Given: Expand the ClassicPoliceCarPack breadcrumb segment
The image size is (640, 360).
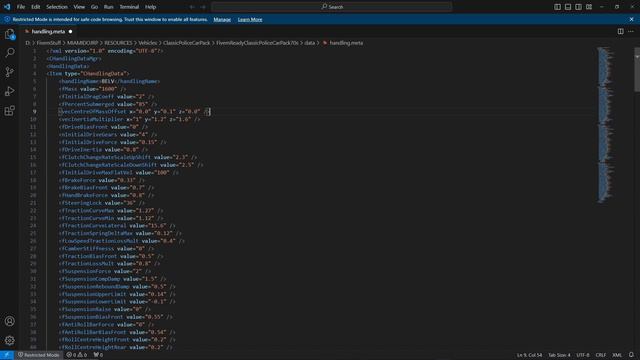Looking at the screenshot, I should pyautogui.click(x=187, y=43).
